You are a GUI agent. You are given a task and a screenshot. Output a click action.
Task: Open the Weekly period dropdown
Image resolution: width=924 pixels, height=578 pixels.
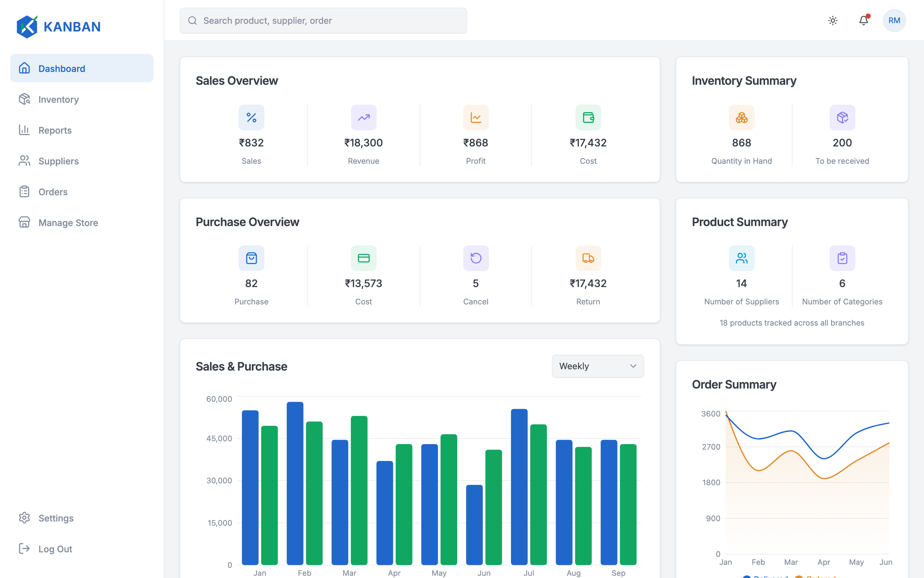point(597,366)
